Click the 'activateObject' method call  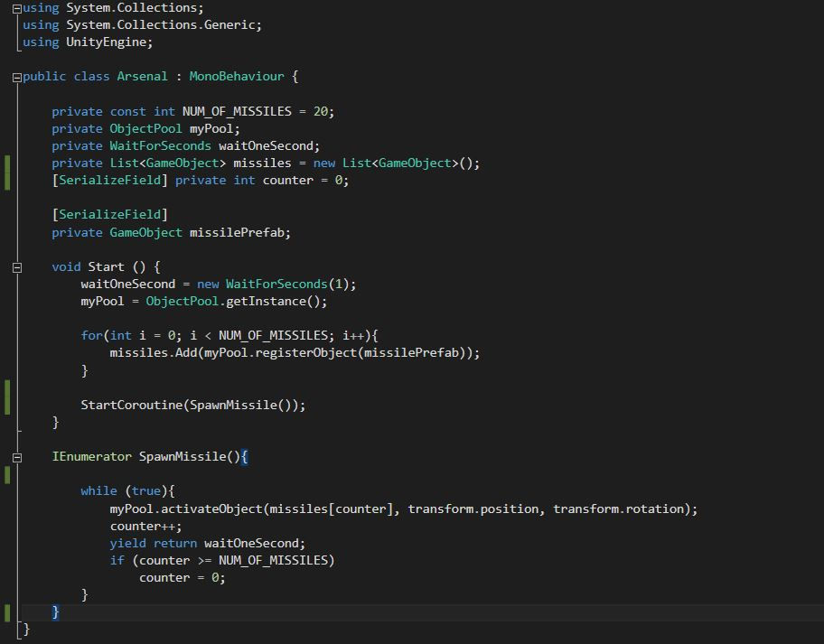point(211,509)
